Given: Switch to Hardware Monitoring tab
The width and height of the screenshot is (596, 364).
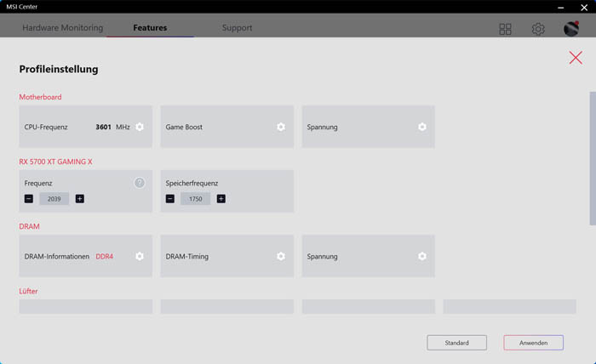Looking at the screenshot, I should pyautogui.click(x=63, y=28).
